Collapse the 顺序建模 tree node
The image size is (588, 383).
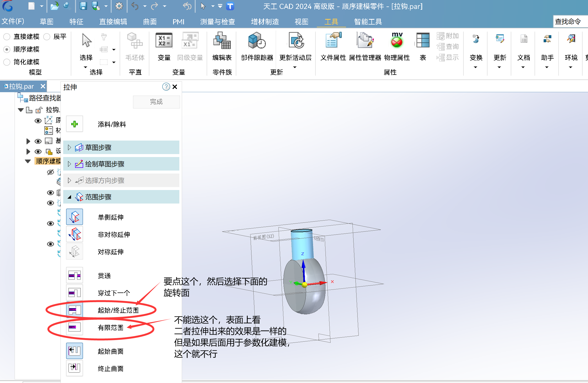[x=28, y=161]
